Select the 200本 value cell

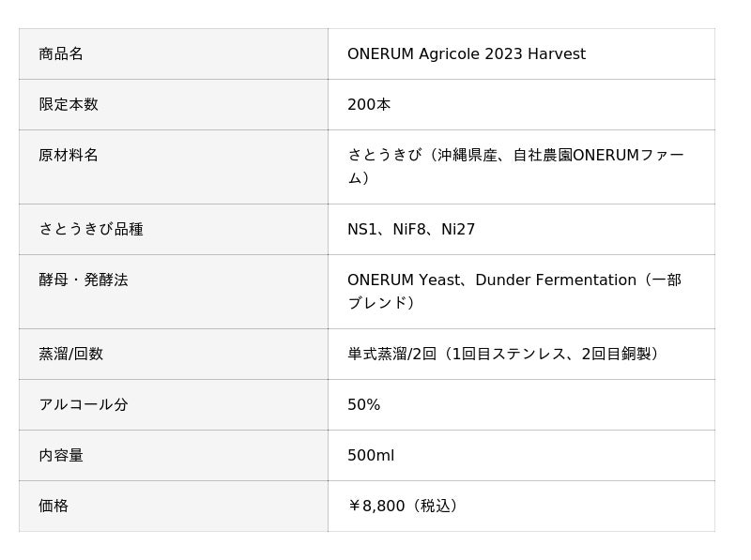click(x=369, y=105)
